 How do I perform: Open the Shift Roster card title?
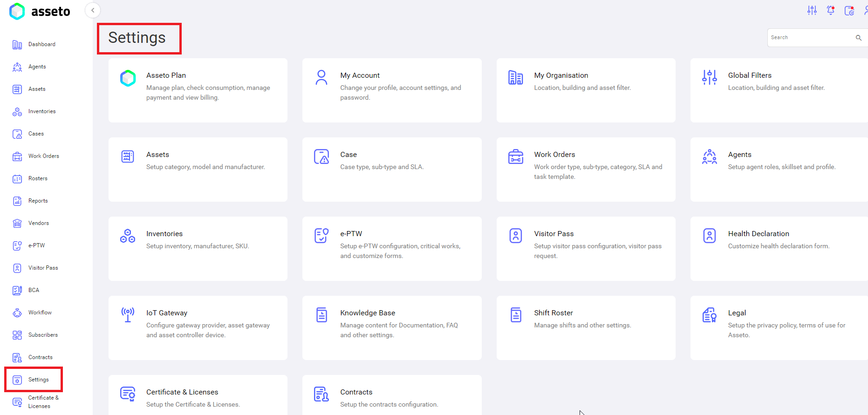554,313
